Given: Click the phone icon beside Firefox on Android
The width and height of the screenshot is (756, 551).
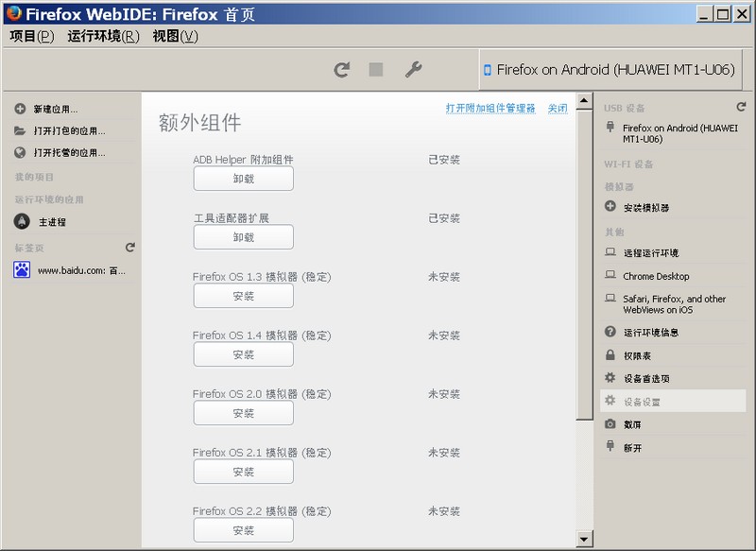Looking at the screenshot, I should click(488, 70).
